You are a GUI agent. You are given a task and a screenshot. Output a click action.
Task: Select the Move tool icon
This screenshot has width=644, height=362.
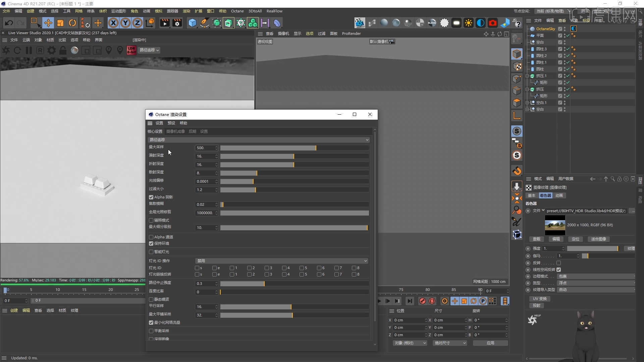pos(48,23)
